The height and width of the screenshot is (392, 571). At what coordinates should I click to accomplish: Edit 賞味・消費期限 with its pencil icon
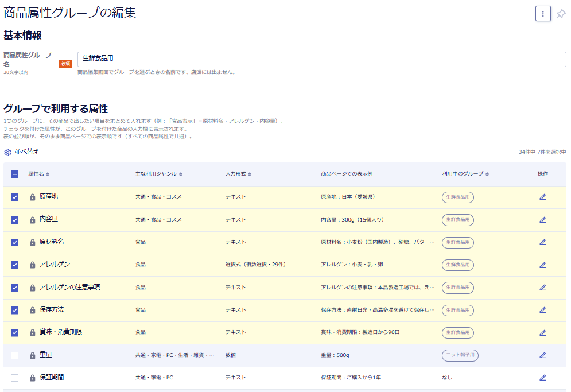[543, 333]
